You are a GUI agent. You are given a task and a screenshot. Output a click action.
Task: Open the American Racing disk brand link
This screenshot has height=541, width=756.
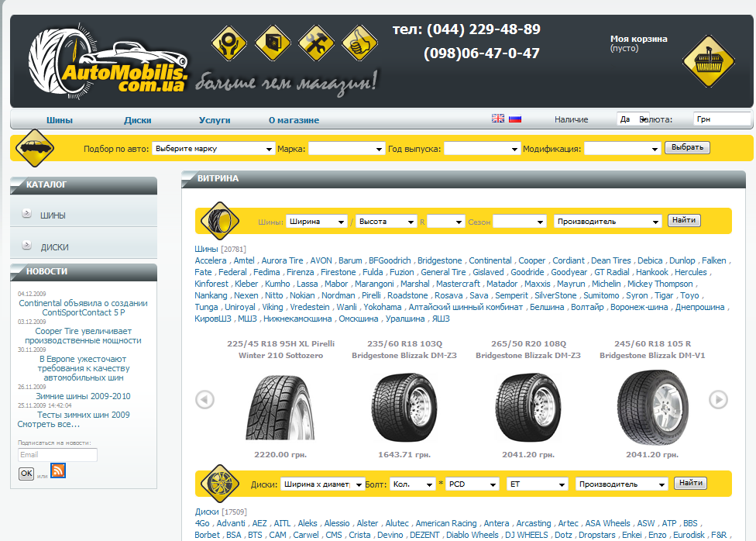click(446, 523)
